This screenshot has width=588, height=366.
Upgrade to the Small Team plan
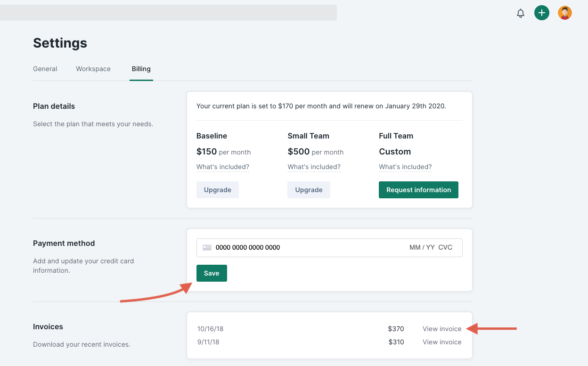pyautogui.click(x=309, y=190)
